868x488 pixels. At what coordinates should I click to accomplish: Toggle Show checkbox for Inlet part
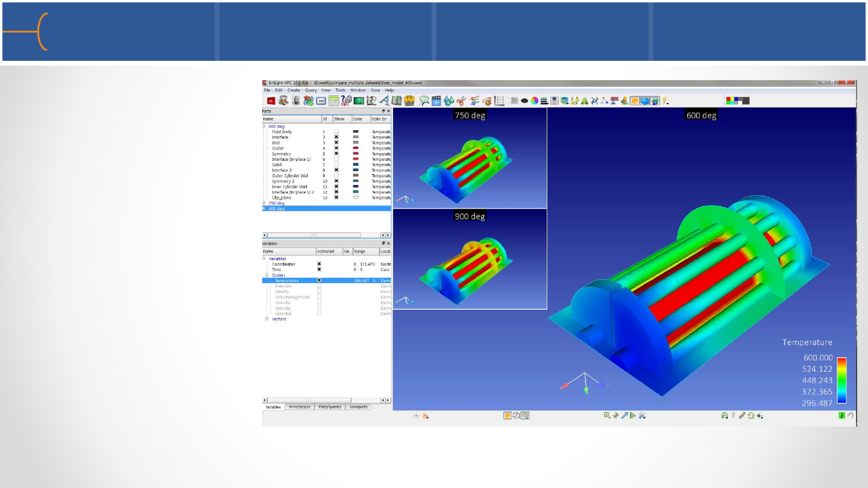pos(336,143)
